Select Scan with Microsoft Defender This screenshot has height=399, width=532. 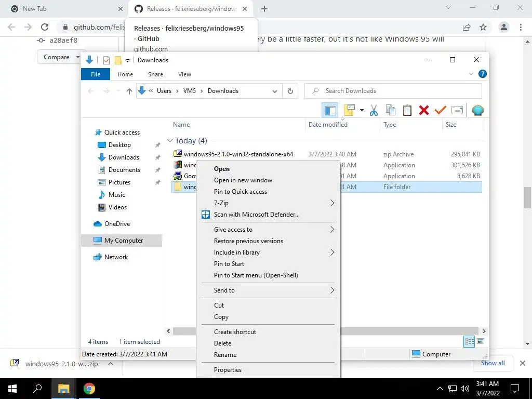[268, 215]
